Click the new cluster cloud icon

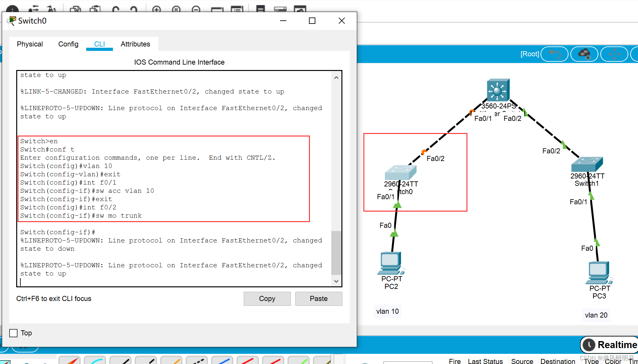585,54
